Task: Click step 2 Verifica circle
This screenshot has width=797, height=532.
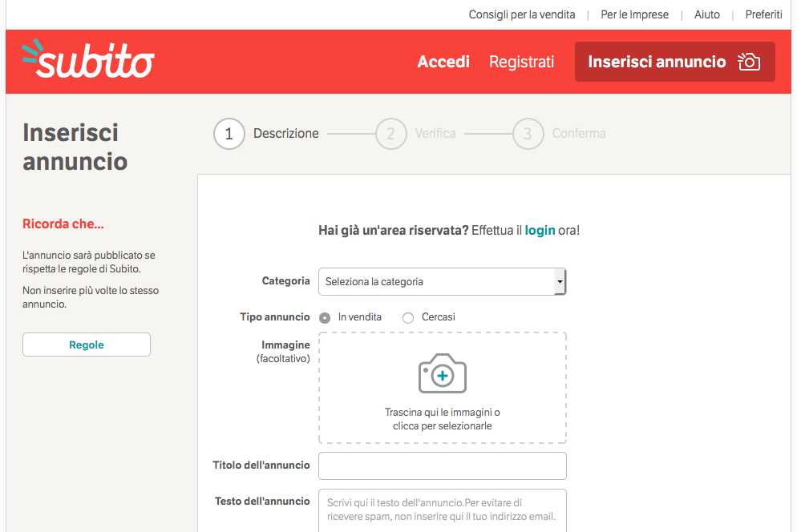Action: [390, 134]
